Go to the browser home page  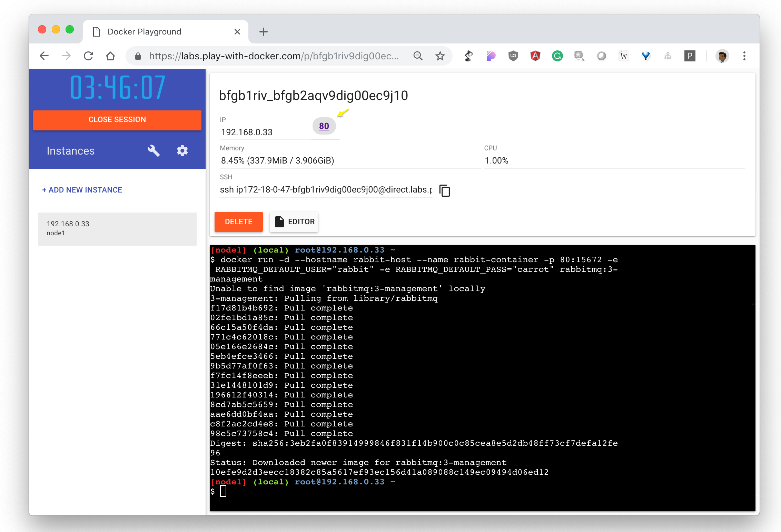[x=110, y=56]
